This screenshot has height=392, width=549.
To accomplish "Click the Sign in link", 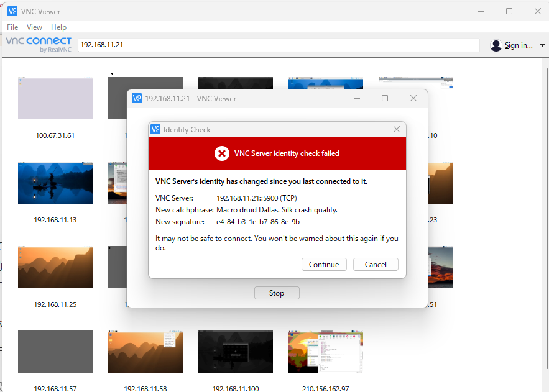I will tap(519, 45).
